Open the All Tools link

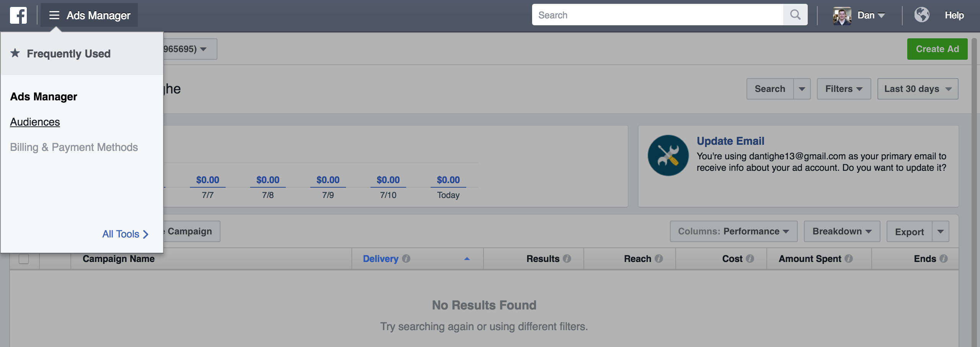(x=125, y=234)
